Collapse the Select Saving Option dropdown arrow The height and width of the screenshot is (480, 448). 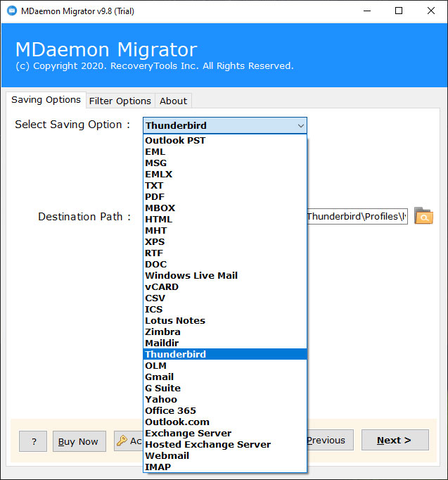tap(300, 125)
